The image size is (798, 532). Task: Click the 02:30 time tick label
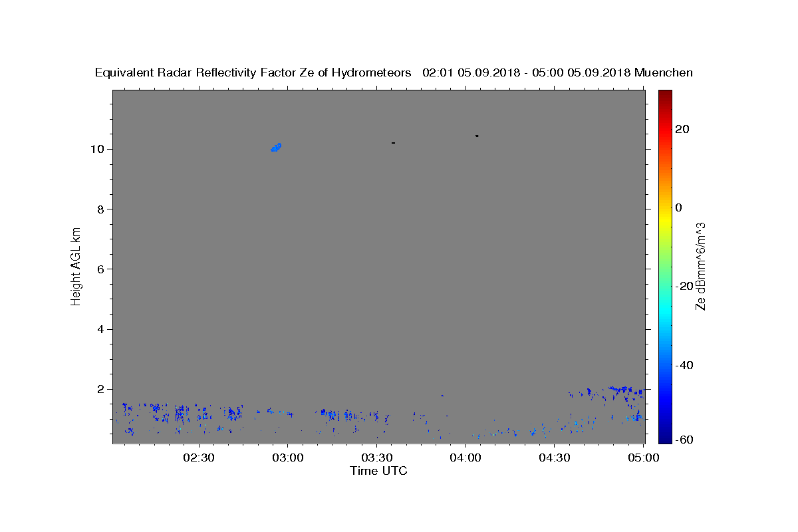tap(198, 458)
